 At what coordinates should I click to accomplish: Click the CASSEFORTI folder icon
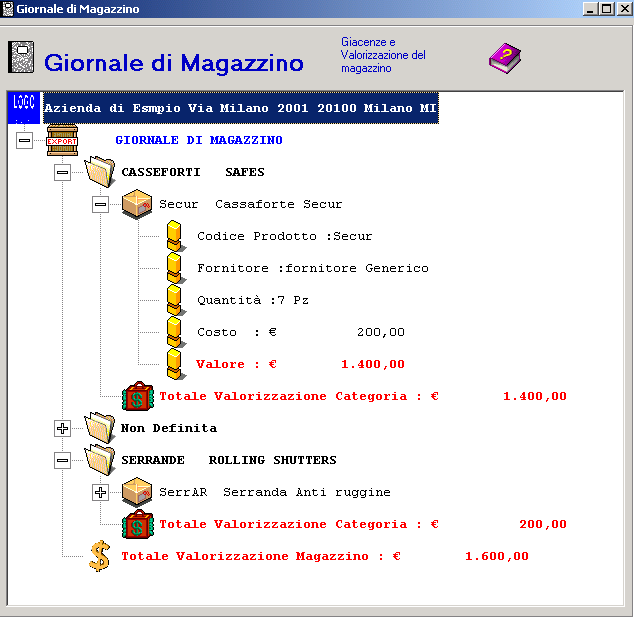100,172
